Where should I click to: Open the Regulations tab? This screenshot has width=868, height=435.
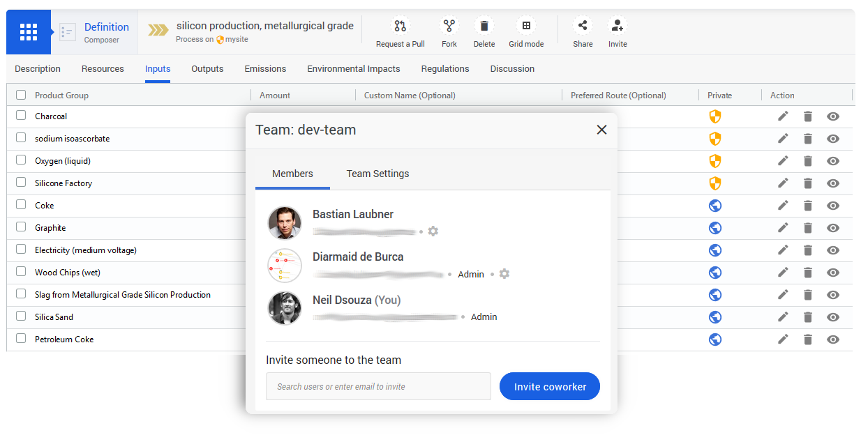(x=445, y=69)
